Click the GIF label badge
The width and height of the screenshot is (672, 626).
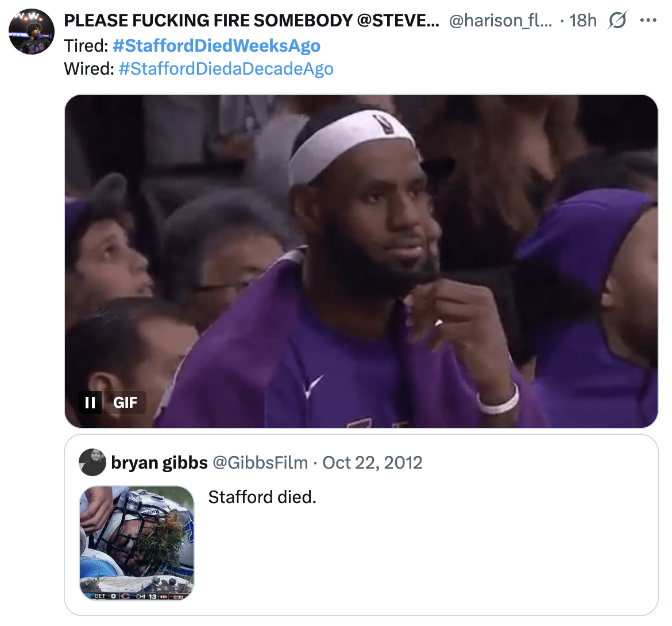pyautogui.click(x=125, y=403)
